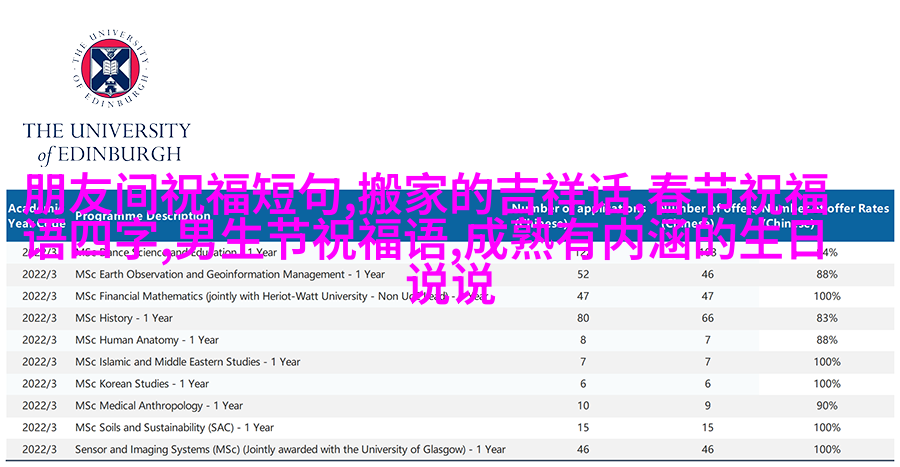Click the 'THE UNIVERSITY of EDINBURGH' wordmark
This screenshot has width=900, height=467.
click(107, 142)
